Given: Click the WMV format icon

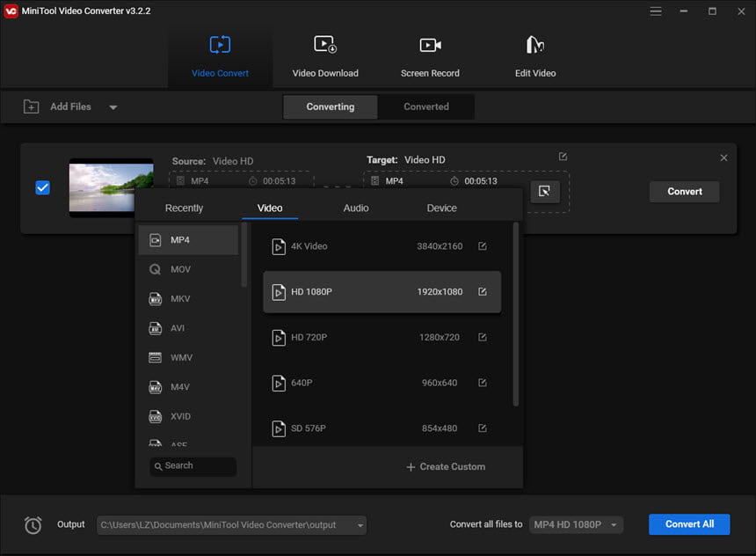Looking at the screenshot, I should tap(155, 358).
